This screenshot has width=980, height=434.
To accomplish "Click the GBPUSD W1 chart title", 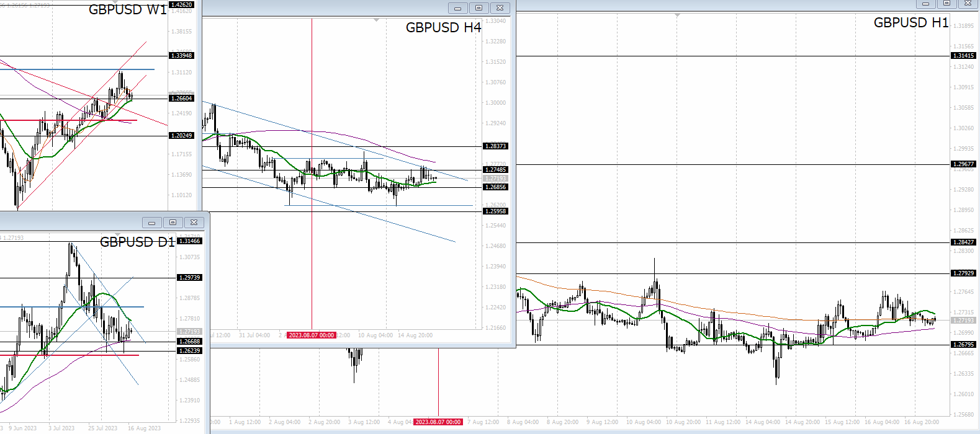I will (128, 10).
